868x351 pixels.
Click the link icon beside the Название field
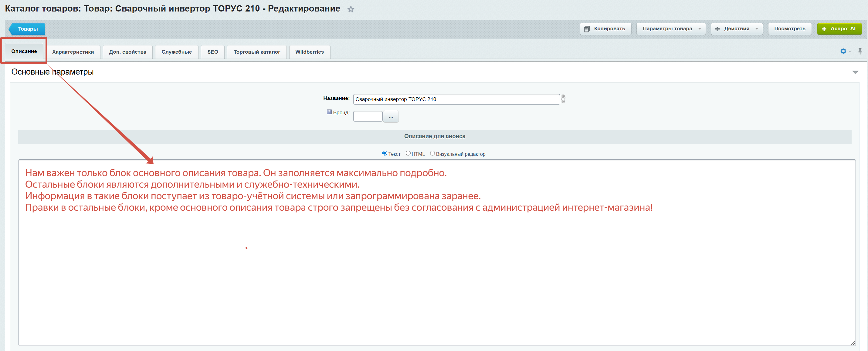coord(563,99)
